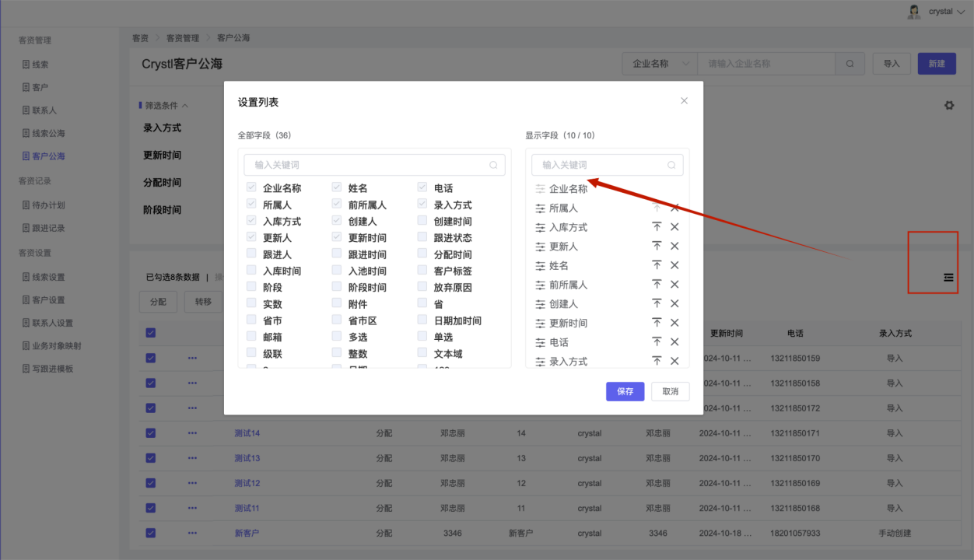The height and width of the screenshot is (560, 974).
Task: Check the 放弃原因 field checkbox
Action: tap(422, 287)
